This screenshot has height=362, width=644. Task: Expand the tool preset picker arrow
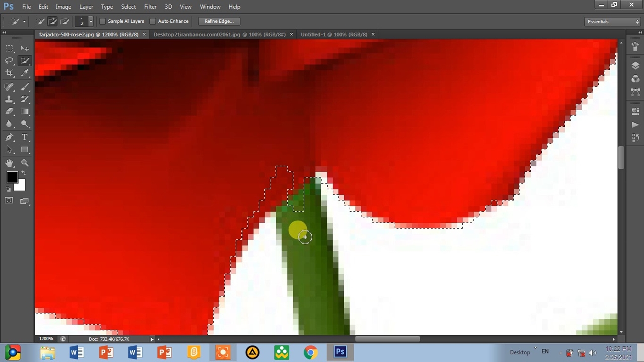point(24,21)
